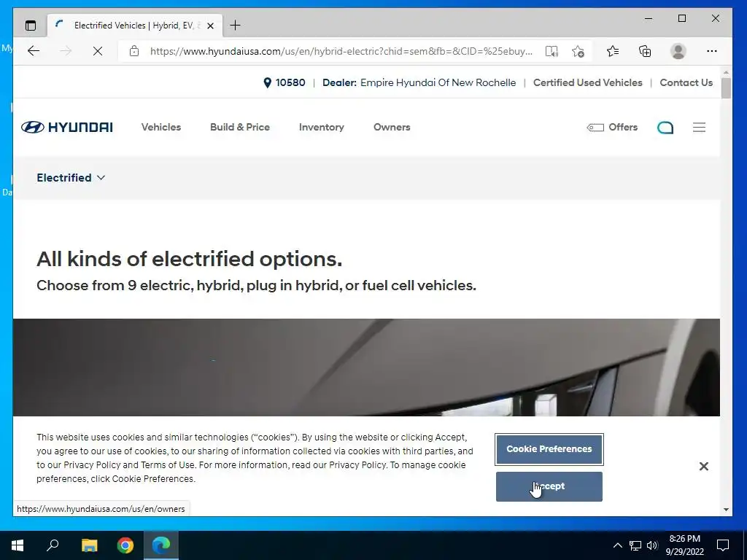Open Owners menu item

[x=392, y=127]
